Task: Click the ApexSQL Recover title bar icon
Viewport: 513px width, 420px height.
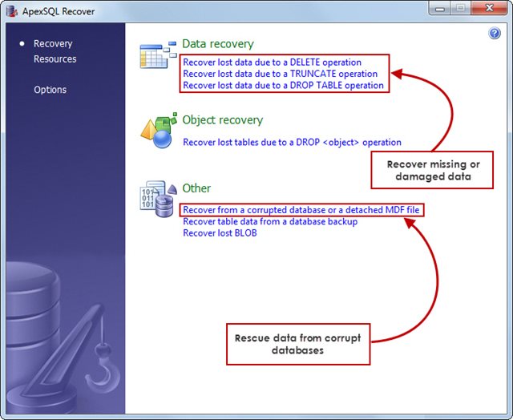Action: (x=12, y=11)
